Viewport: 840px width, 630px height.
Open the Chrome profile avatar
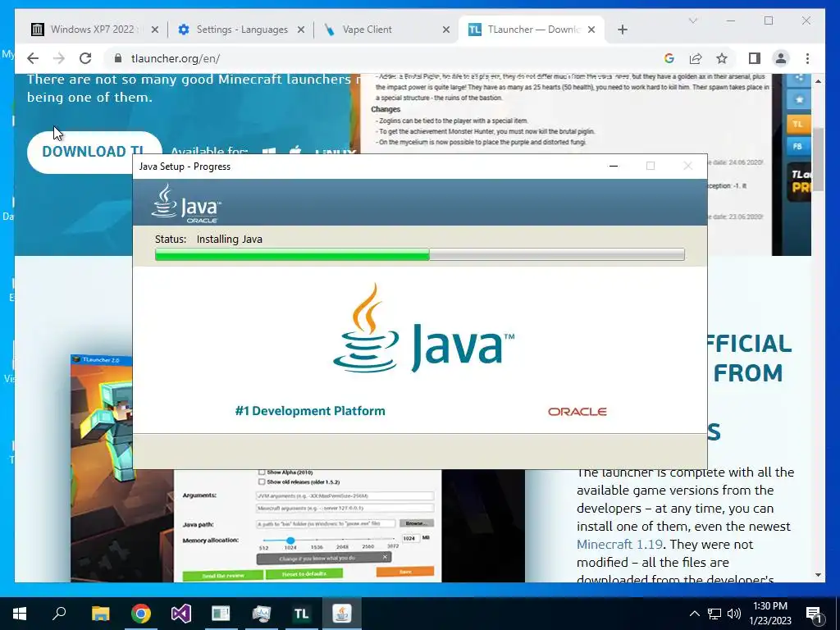click(781, 58)
